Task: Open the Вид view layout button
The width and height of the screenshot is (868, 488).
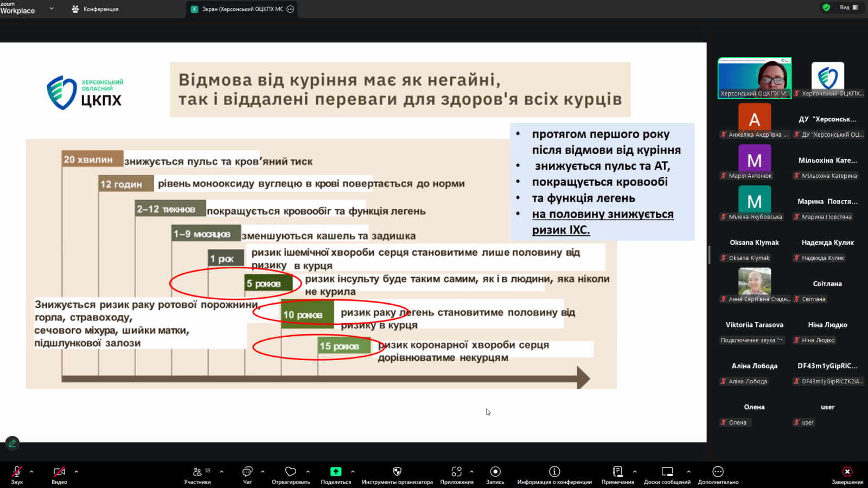Action: [x=848, y=8]
